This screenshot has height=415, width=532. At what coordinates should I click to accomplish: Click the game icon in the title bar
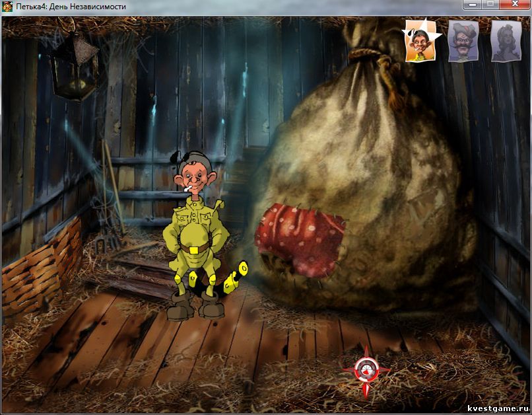tap(7, 7)
